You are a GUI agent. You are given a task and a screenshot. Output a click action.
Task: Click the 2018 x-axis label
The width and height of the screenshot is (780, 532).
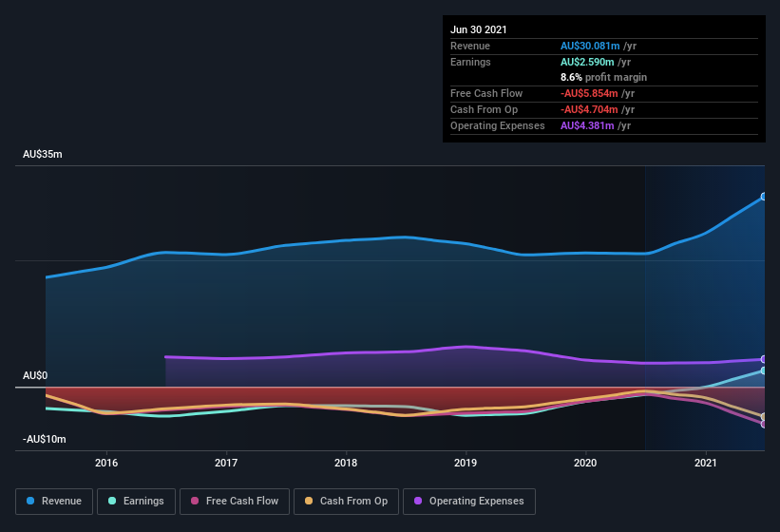[x=346, y=463]
